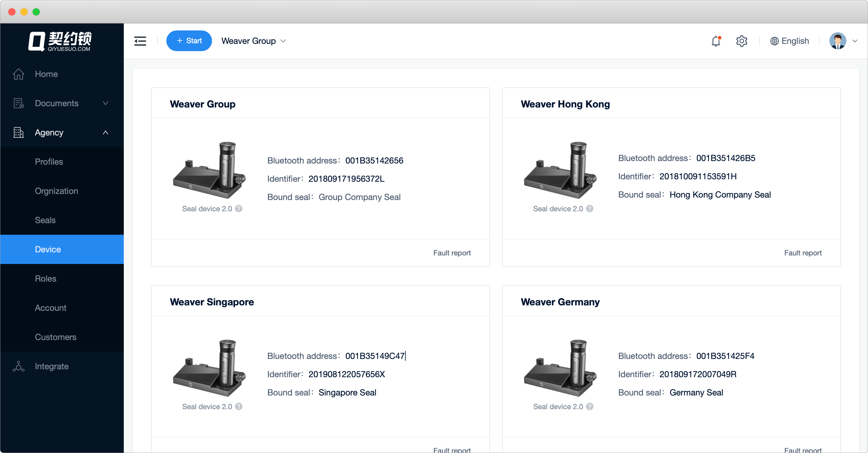This screenshot has height=453, width=868.
Task: Click the notification bell icon
Action: pos(716,41)
